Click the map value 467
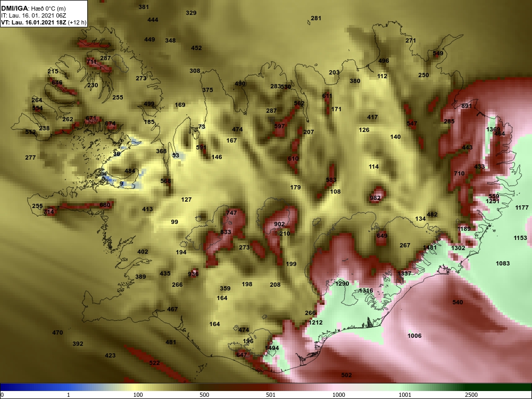The height and width of the screenshot is (399, 532). 172,310
